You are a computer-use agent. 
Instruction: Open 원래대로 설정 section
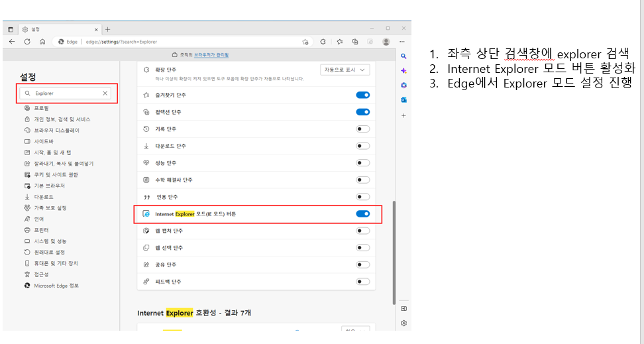49,253
